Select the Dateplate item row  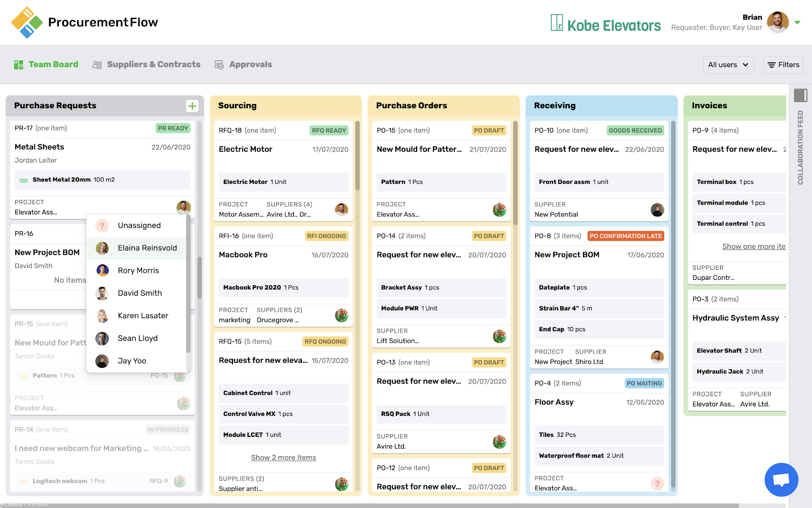599,288
